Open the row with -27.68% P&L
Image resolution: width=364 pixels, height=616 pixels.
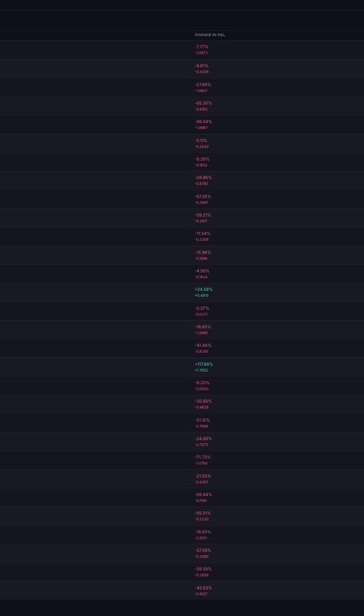pos(182,87)
